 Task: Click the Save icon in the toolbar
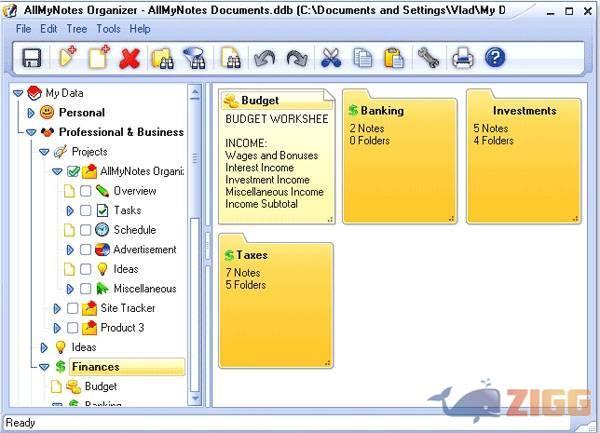31,59
